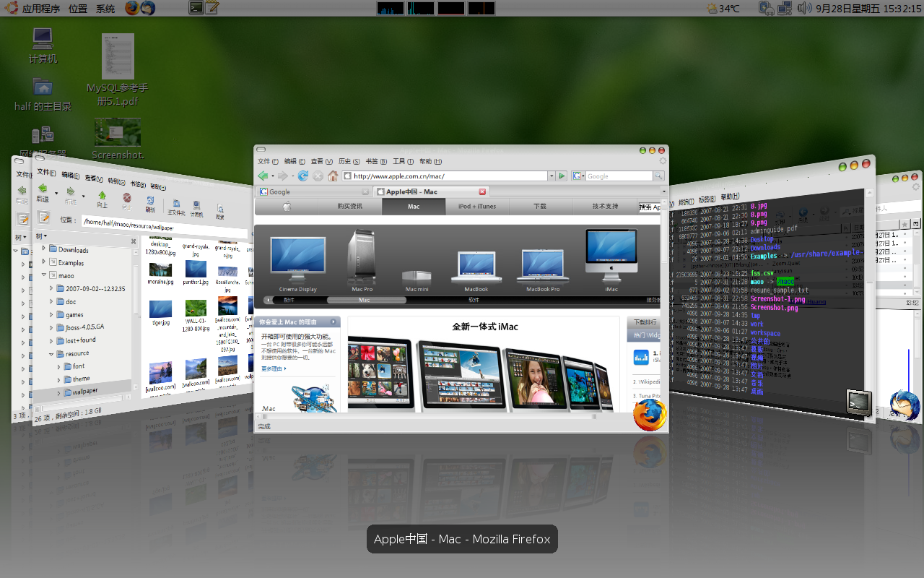Expand the font tree folder

59,366
